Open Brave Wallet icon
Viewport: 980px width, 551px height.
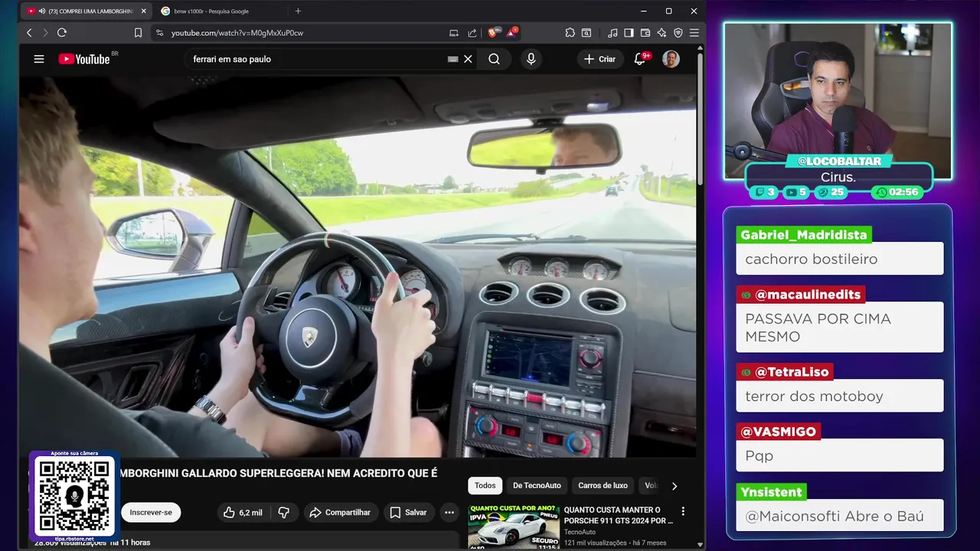pyautogui.click(x=645, y=33)
